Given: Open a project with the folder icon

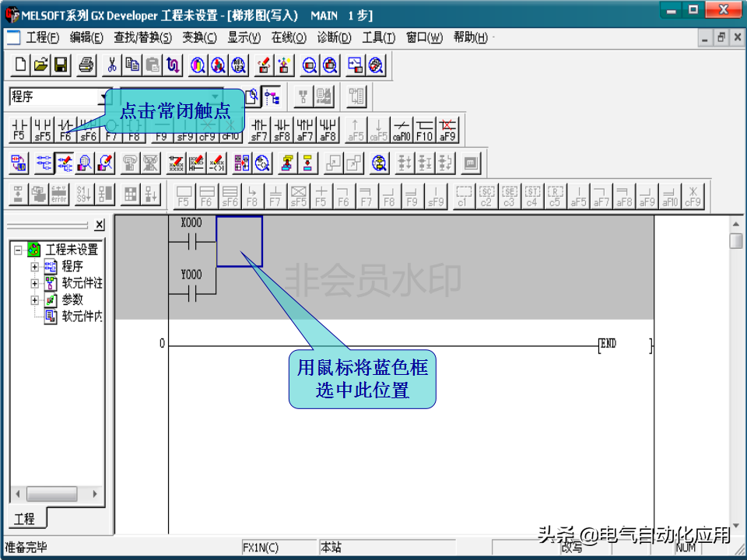Looking at the screenshot, I should [x=41, y=65].
